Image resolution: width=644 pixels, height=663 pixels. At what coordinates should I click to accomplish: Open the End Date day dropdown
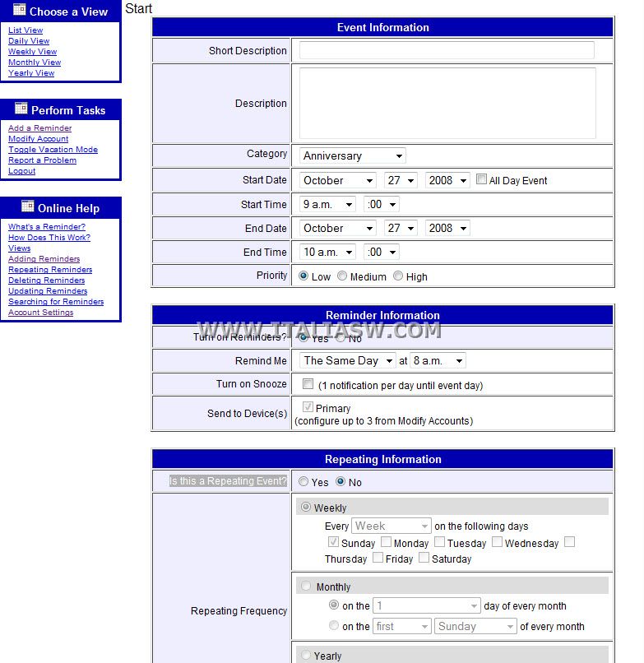click(x=401, y=229)
